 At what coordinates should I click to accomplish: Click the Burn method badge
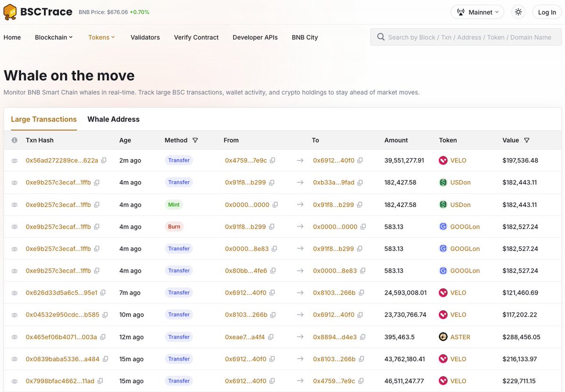[174, 227]
